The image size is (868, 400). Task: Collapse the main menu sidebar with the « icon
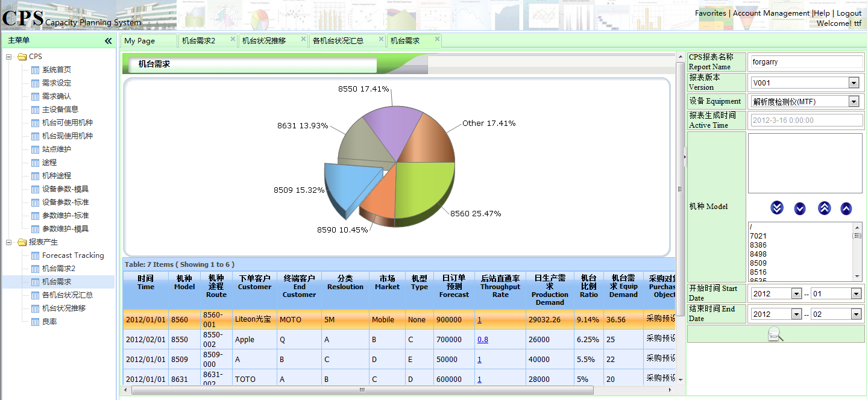click(108, 41)
